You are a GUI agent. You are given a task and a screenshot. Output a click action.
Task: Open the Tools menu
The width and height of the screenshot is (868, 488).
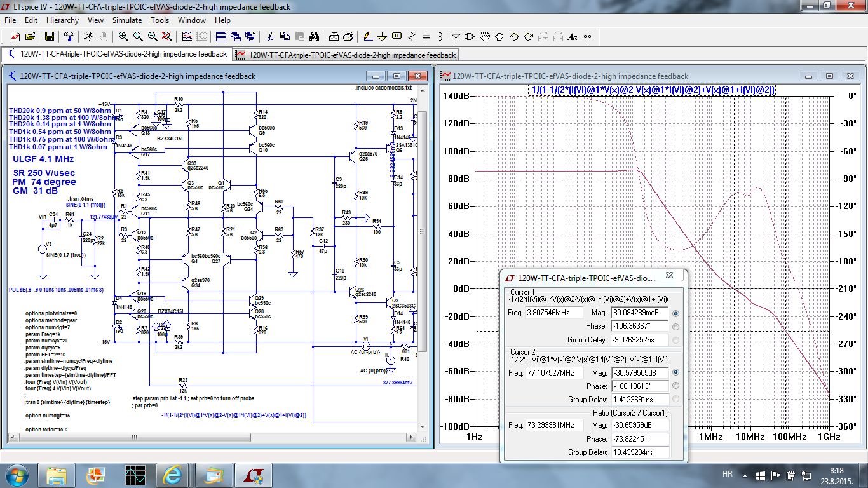159,20
